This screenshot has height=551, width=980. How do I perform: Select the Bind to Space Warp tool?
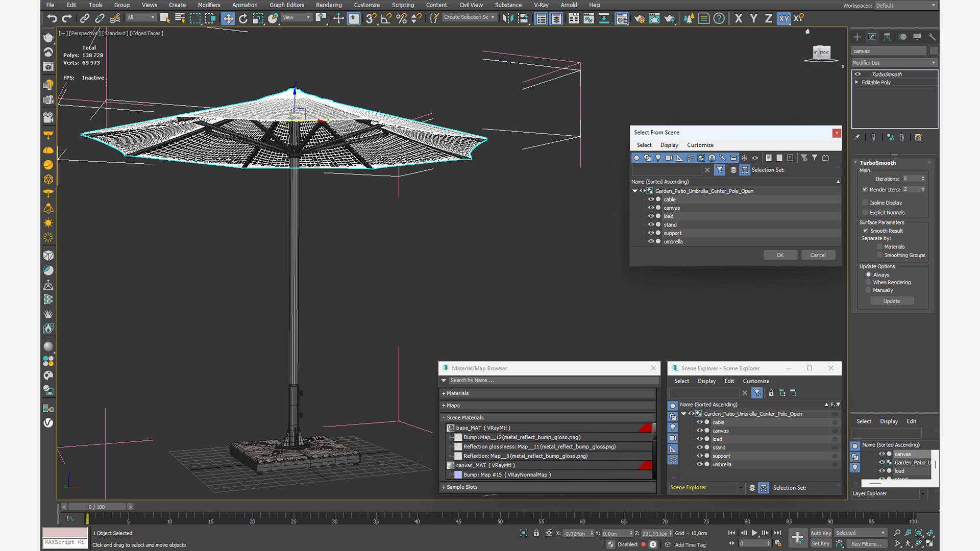coord(115,18)
